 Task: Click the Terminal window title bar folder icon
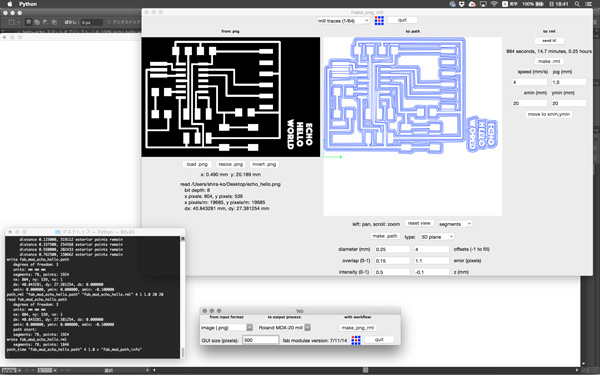click(58, 232)
